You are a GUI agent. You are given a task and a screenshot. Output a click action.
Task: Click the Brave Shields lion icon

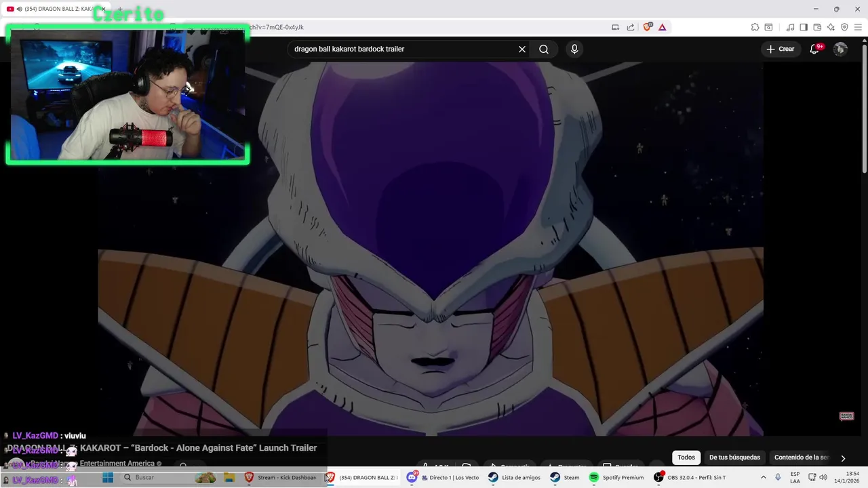[x=647, y=27]
